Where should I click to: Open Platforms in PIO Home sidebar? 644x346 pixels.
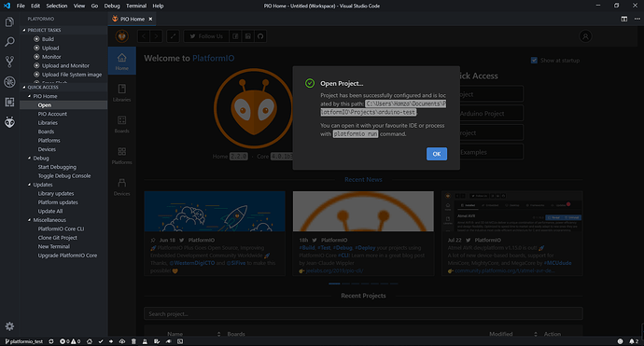(122, 156)
